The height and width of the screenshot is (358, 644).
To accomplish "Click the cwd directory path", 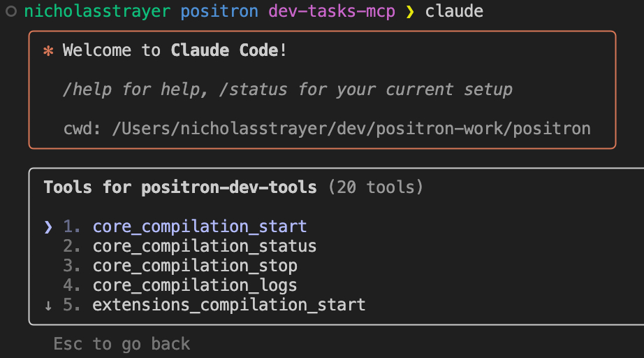I will click(x=351, y=129).
